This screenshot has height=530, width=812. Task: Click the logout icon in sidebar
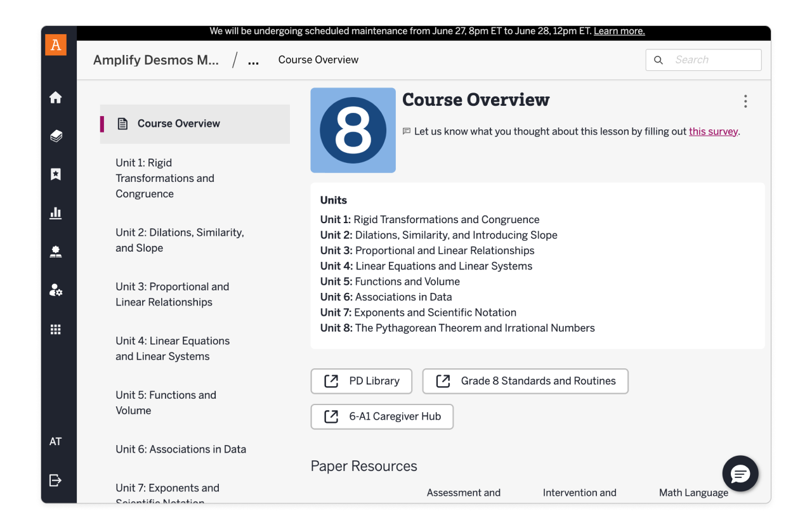pyautogui.click(x=56, y=480)
